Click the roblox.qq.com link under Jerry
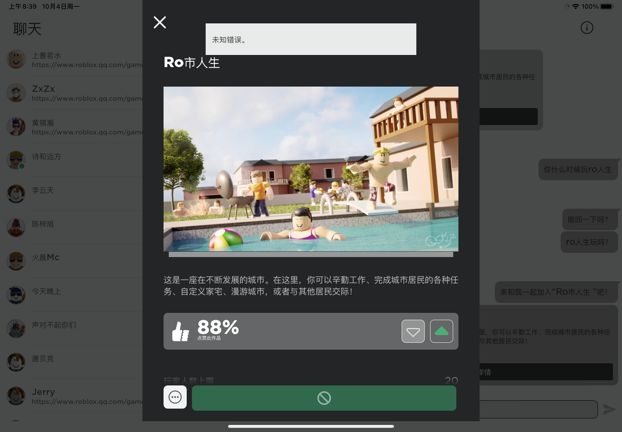Viewport: 622px width, 432px height. pyautogui.click(x=87, y=401)
